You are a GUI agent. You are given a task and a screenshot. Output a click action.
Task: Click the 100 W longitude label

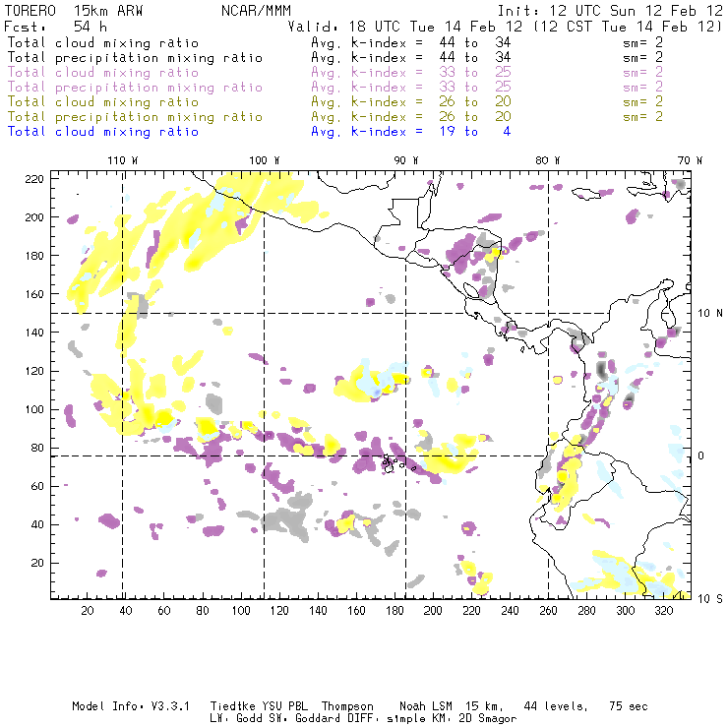[x=265, y=160]
